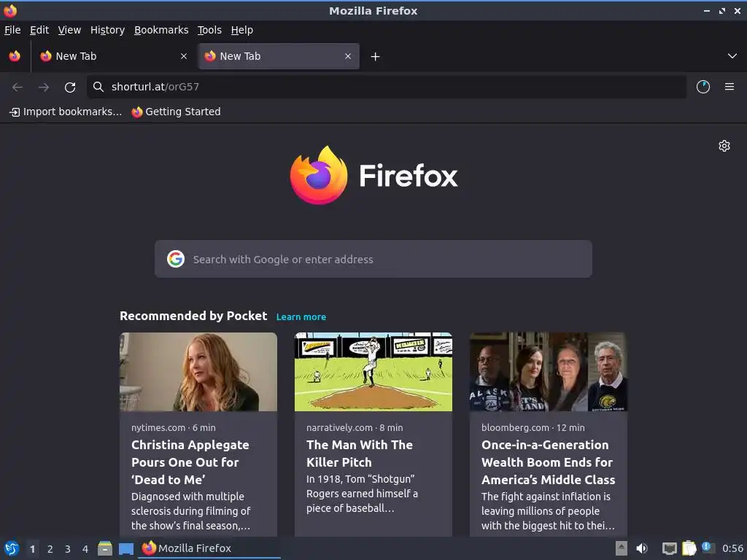
Task: Close the first New Tab
Action: [x=184, y=56]
